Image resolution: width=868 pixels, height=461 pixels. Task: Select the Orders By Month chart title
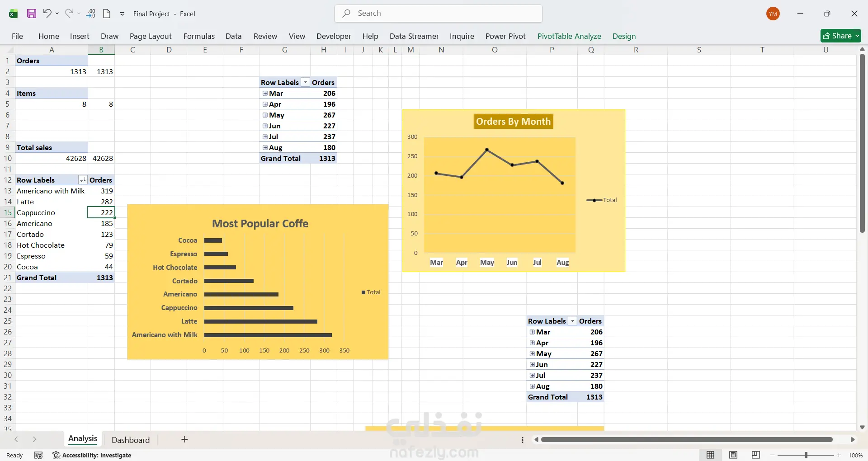click(513, 122)
